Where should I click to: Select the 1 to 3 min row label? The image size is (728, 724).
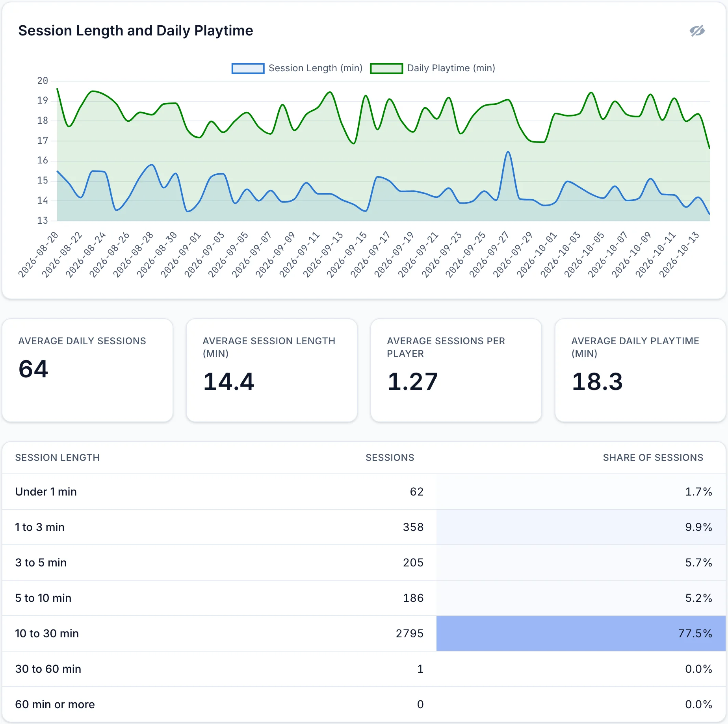40,527
